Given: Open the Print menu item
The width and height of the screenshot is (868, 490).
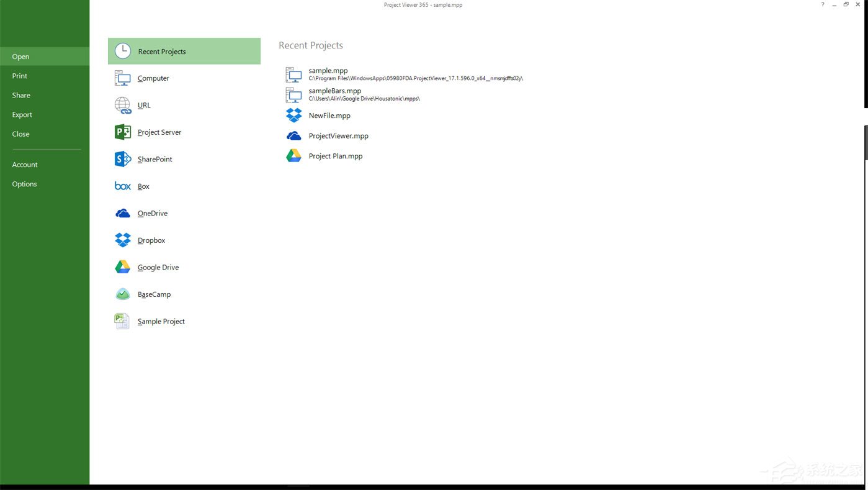Looking at the screenshot, I should click(19, 75).
